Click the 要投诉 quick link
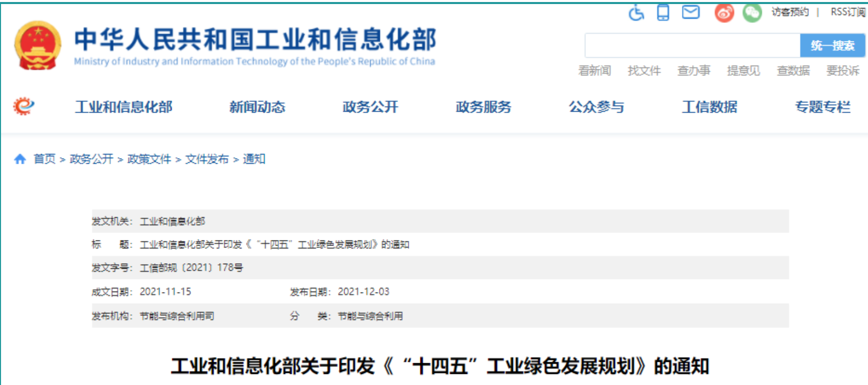Screen dimensions: 868x385 coord(843,71)
